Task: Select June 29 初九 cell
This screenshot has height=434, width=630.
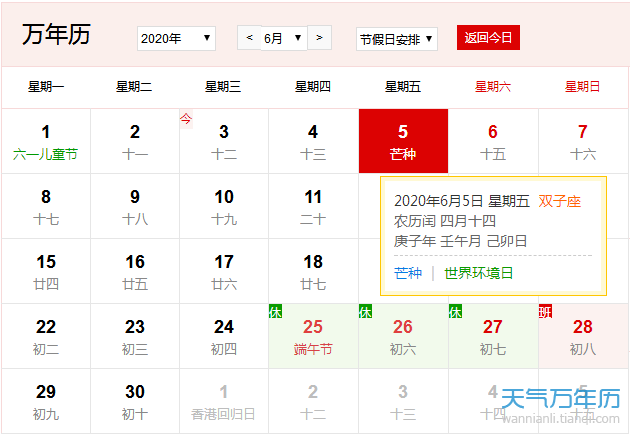Action: point(46,401)
